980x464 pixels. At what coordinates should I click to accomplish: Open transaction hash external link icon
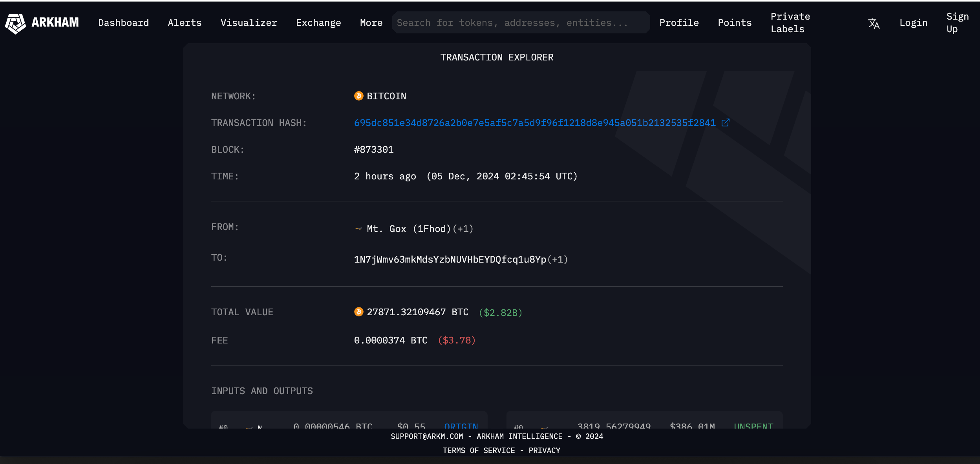[725, 123]
